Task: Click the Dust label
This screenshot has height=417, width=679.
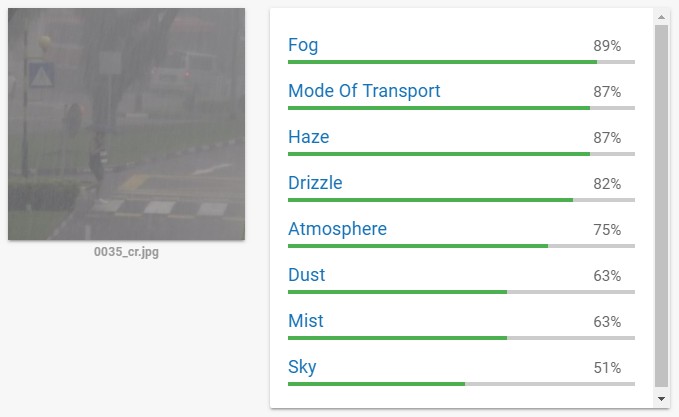Action: [x=307, y=275]
